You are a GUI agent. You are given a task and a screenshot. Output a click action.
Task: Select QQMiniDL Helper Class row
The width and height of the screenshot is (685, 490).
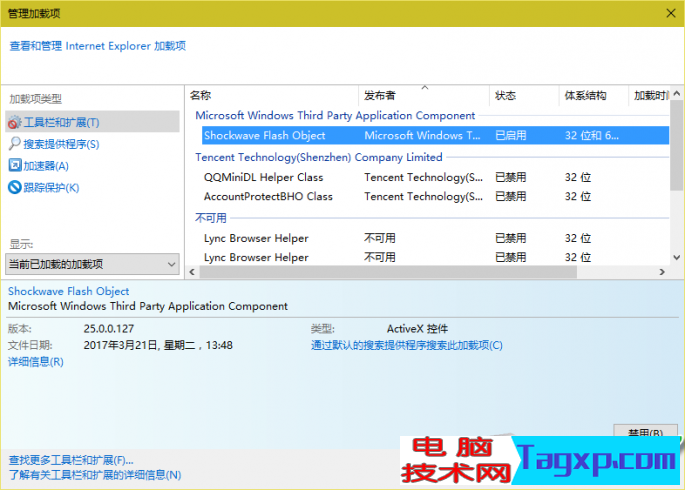click(x=435, y=177)
